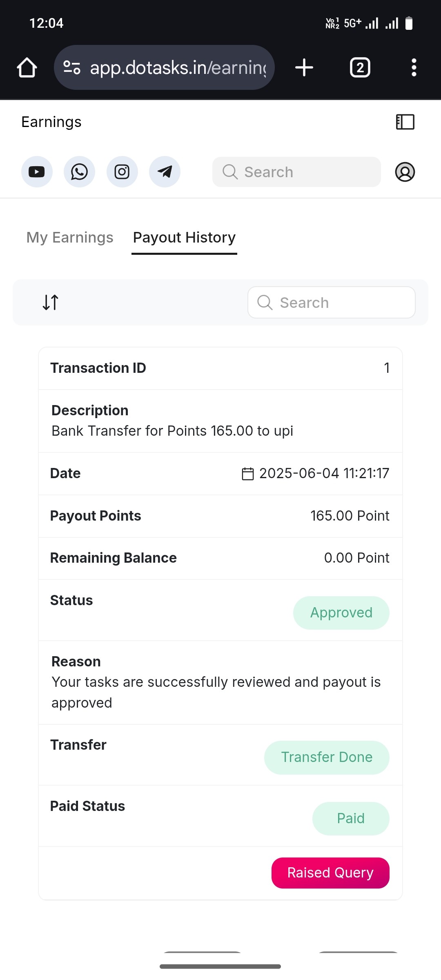Focus the payout history Search box

332,303
